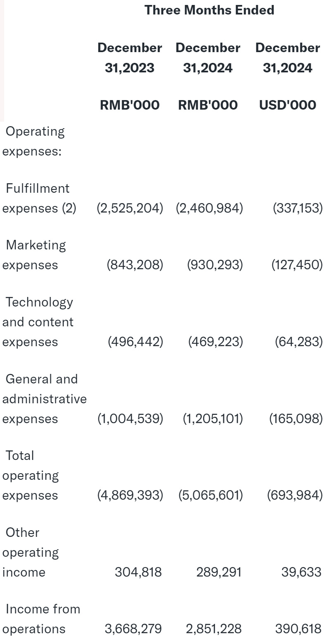
Task: Click the December 31,2023 column header
Action: (129, 57)
